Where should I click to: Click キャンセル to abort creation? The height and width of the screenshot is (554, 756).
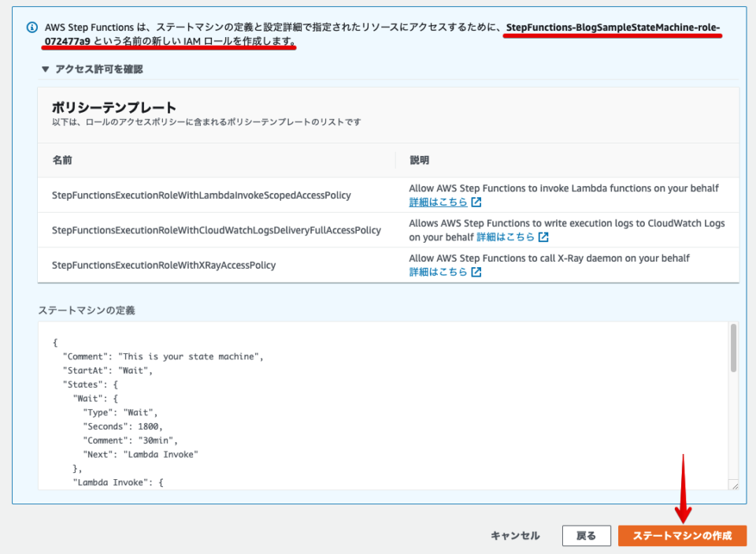point(515,535)
